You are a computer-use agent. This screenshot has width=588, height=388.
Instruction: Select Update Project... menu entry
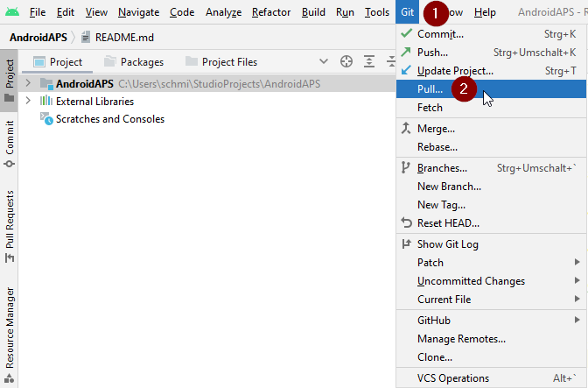click(491, 71)
